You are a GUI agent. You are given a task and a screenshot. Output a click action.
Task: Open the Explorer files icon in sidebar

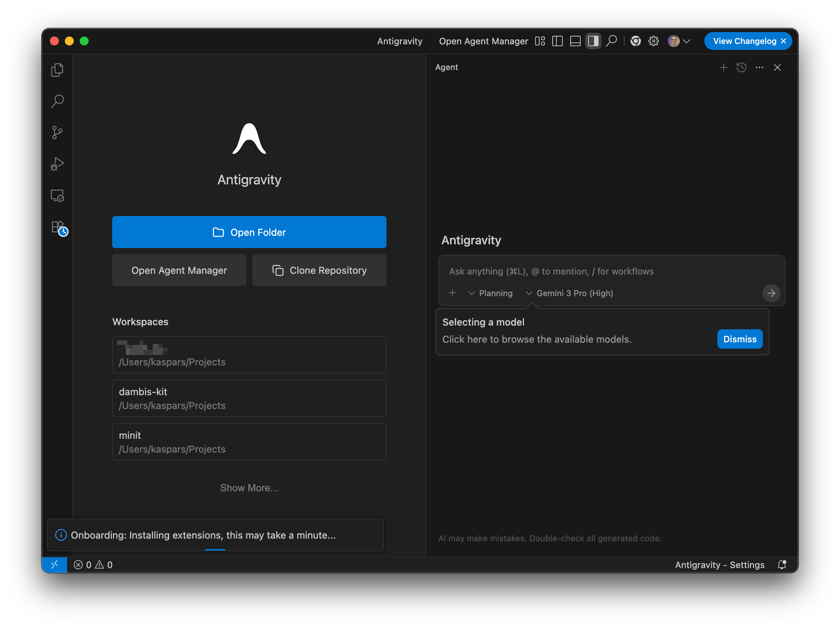point(57,70)
